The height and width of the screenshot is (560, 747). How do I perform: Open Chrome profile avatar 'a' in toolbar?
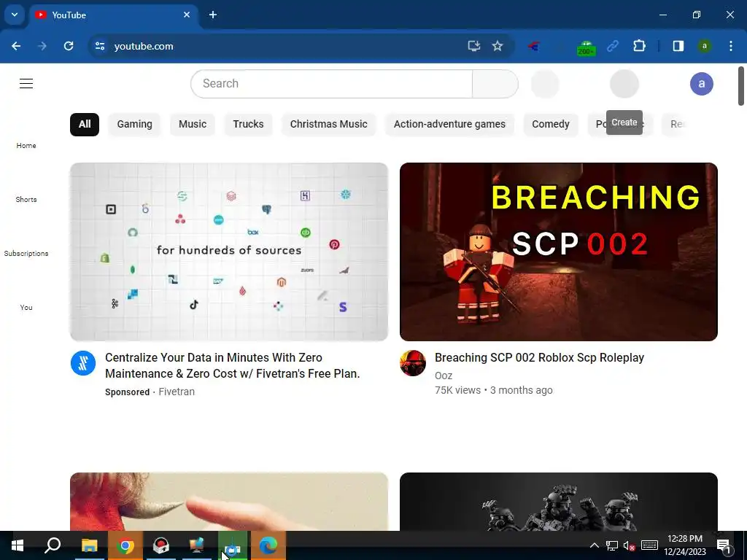pyautogui.click(x=704, y=46)
